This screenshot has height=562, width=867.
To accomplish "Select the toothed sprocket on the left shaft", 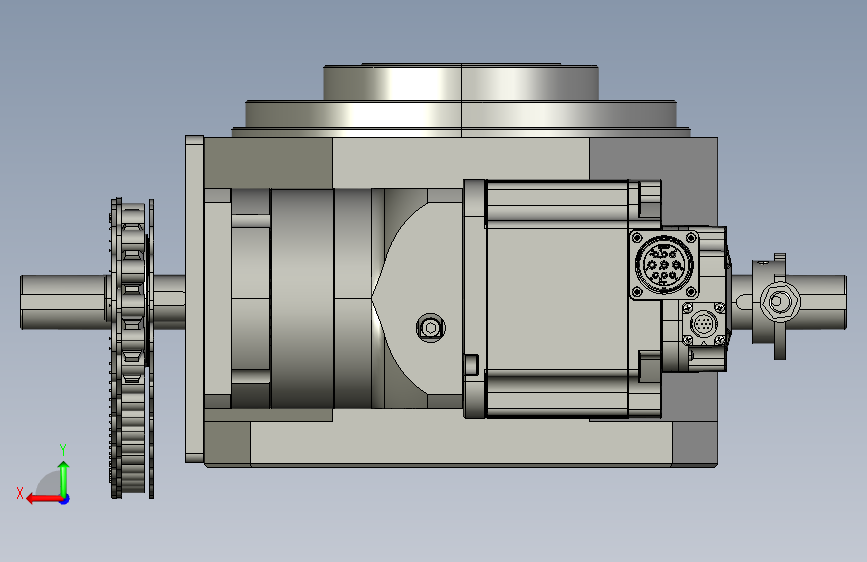I will 132,348.
